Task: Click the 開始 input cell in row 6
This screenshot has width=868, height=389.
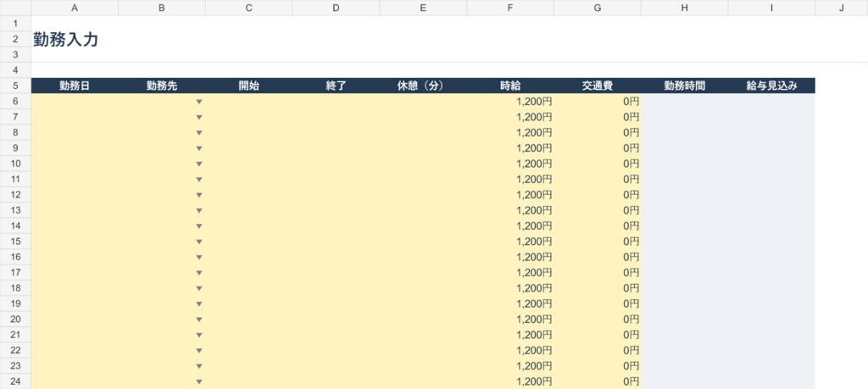Action: (248, 102)
